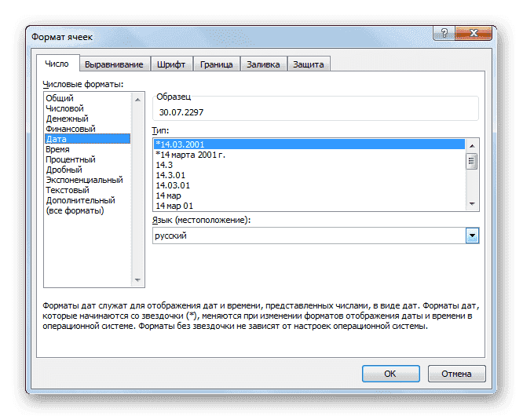Screen dimensions: 523x420
Task: Click the type list scroll down arrow
Action: coord(472,203)
